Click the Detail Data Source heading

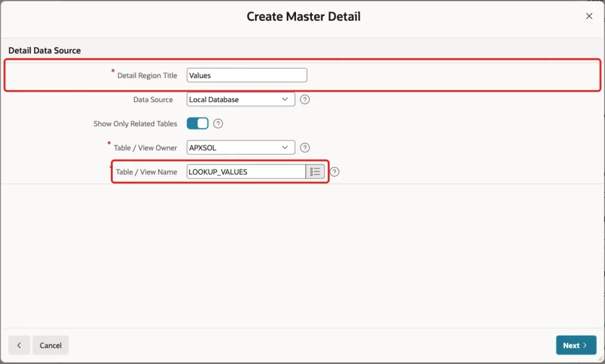click(x=44, y=51)
